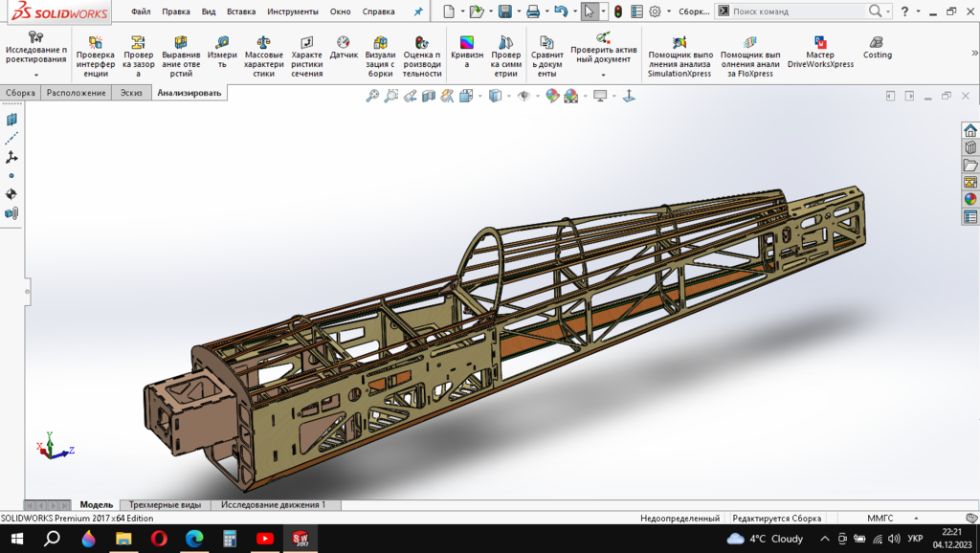Open the Costing tool
980x553 pixels.
877,49
